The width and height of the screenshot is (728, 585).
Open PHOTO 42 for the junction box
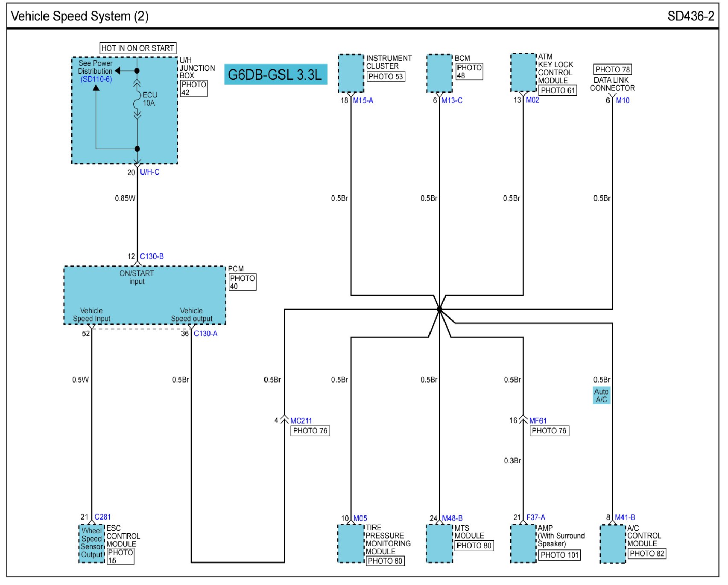[193, 88]
